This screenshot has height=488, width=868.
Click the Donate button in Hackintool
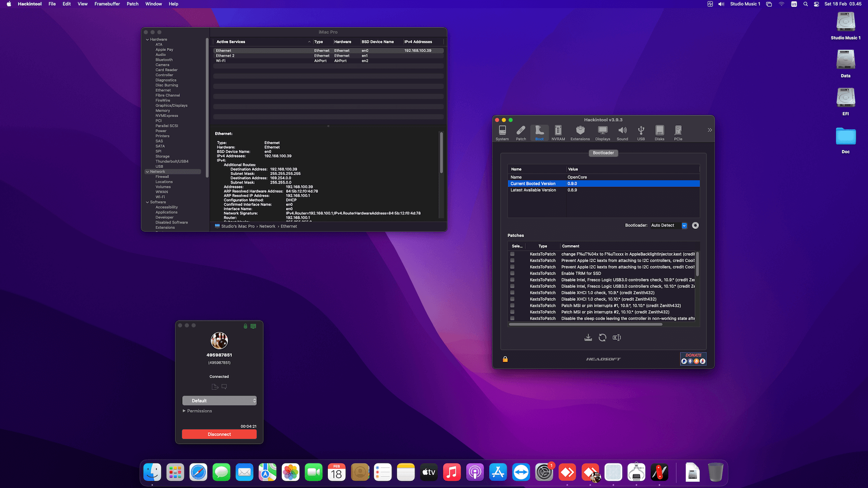coord(693,359)
